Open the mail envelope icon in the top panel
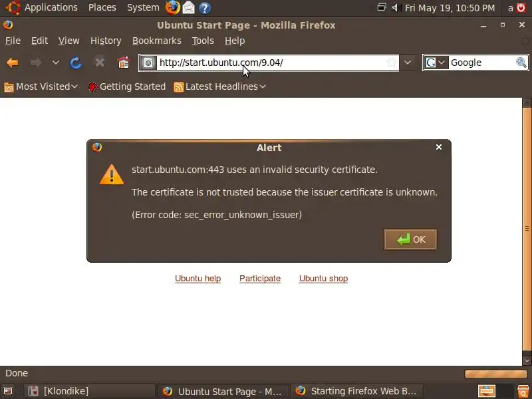 (189, 7)
